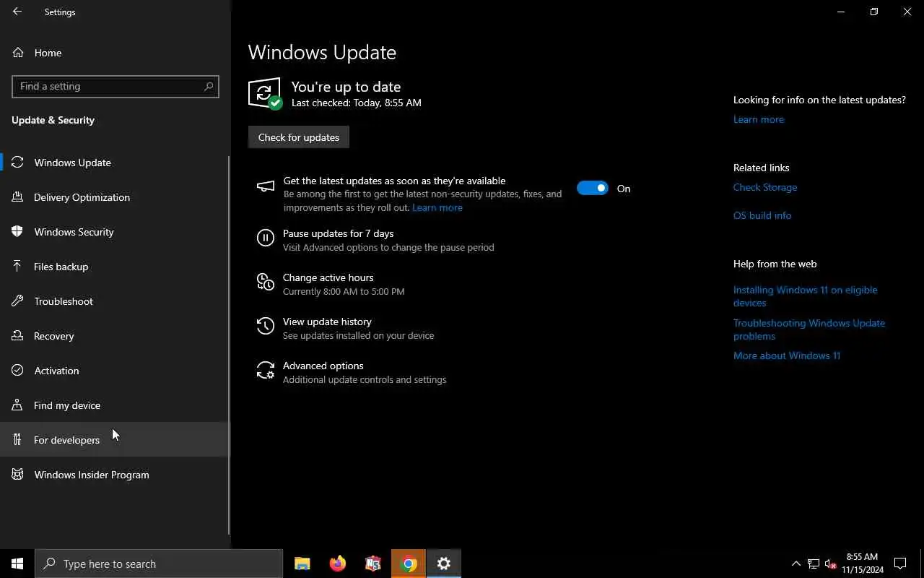
Task: Click the back arrow in Settings
Action: click(x=17, y=12)
